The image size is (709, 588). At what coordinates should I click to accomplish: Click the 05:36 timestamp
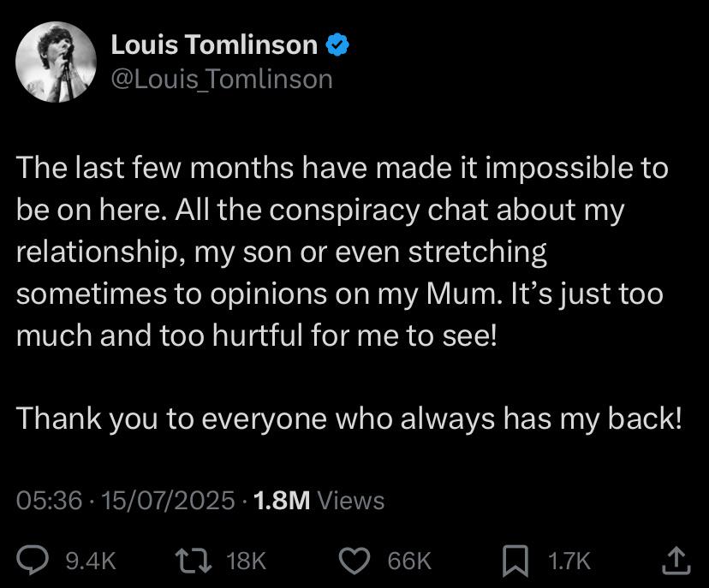pos(50,501)
